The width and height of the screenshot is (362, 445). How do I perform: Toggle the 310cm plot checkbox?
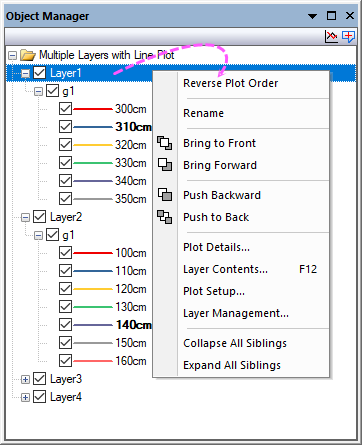(65, 127)
